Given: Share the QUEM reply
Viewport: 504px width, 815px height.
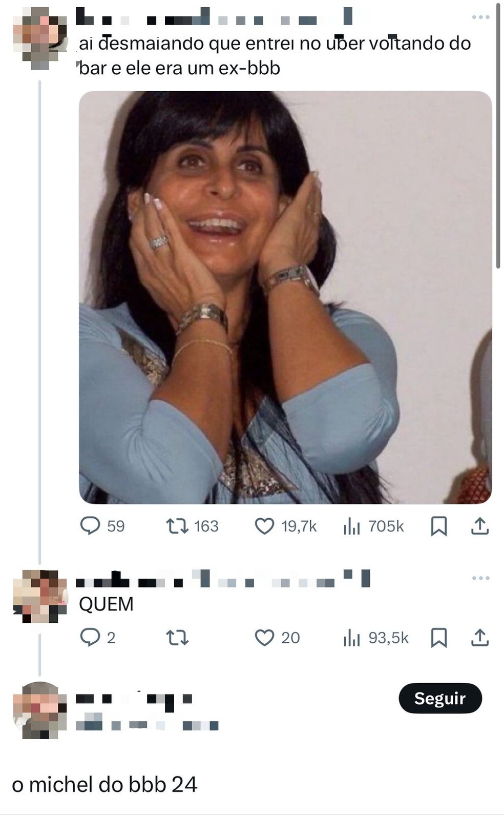Looking at the screenshot, I should pos(480,637).
